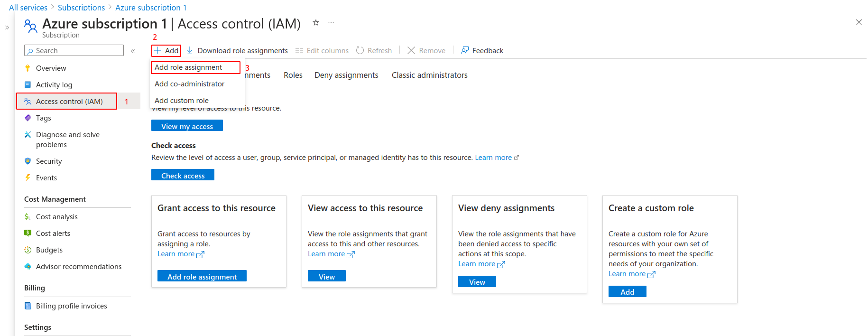This screenshot has height=336, width=868.
Task: Click the Add toolbar button
Action: click(x=166, y=50)
